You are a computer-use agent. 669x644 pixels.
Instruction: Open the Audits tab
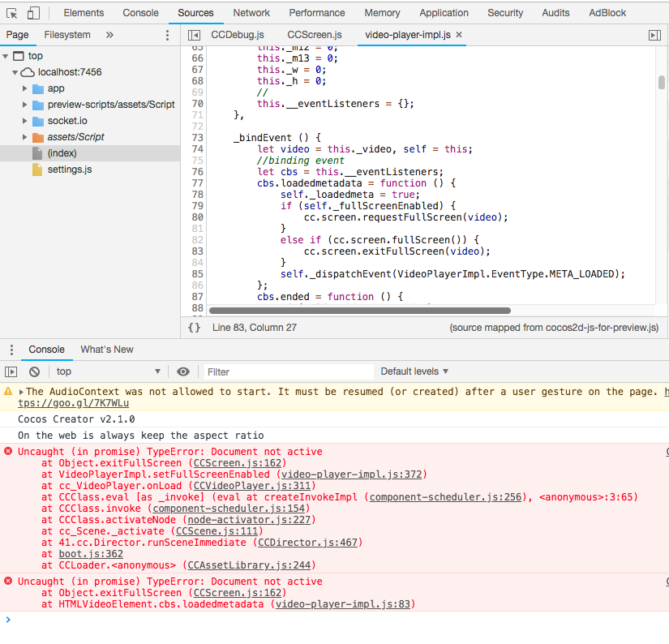[x=555, y=13]
